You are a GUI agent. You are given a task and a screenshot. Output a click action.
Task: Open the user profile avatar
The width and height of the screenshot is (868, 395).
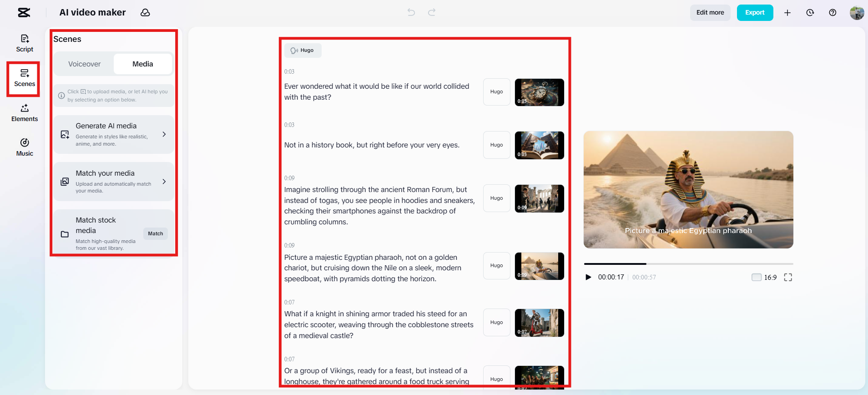tap(857, 13)
